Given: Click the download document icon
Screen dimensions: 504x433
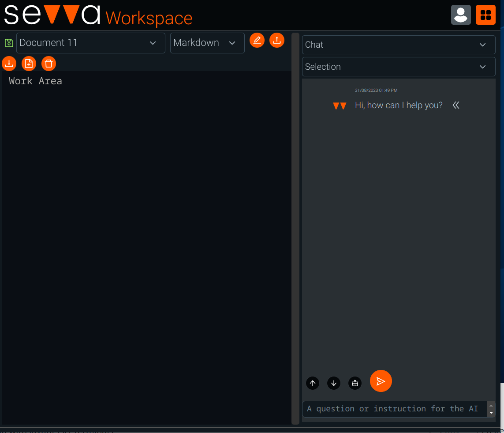Looking at the screenshot, I should pyautogui.click(x=9, y=64).
